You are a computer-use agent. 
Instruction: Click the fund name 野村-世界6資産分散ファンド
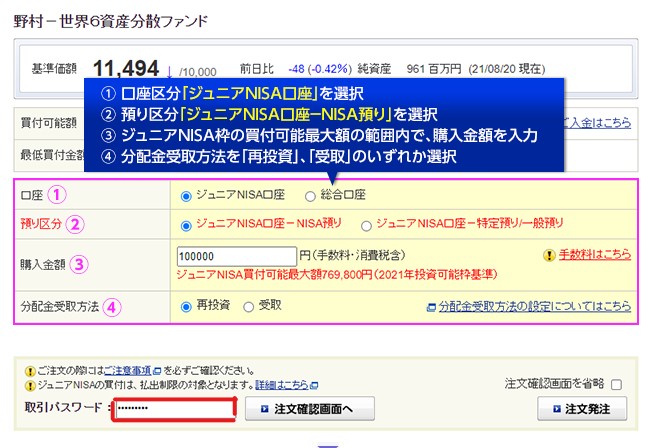[111, 21]
